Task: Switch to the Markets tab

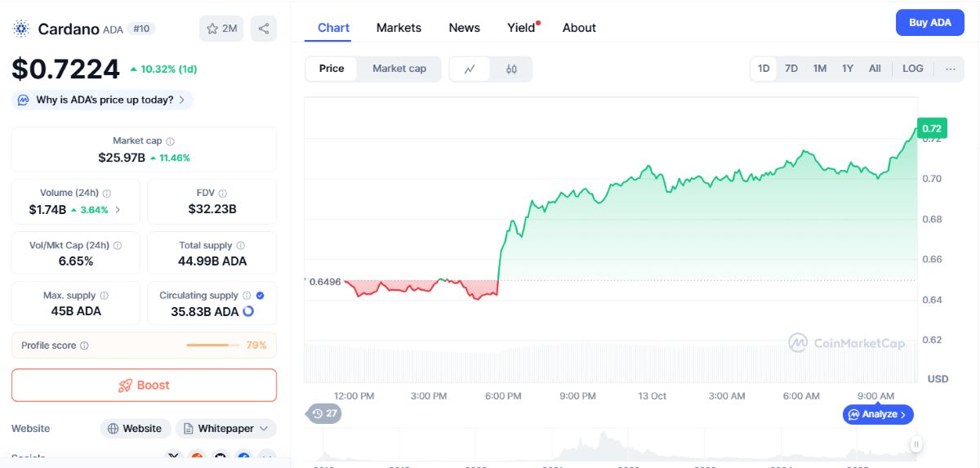Action: click(x=399, y=28)
